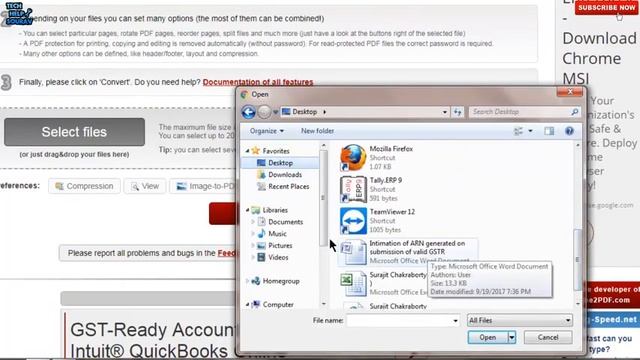Viewport: 640px width, 360px height.
Task: Select Computer in the navigation pane
Action: click(x=278, y=305)
